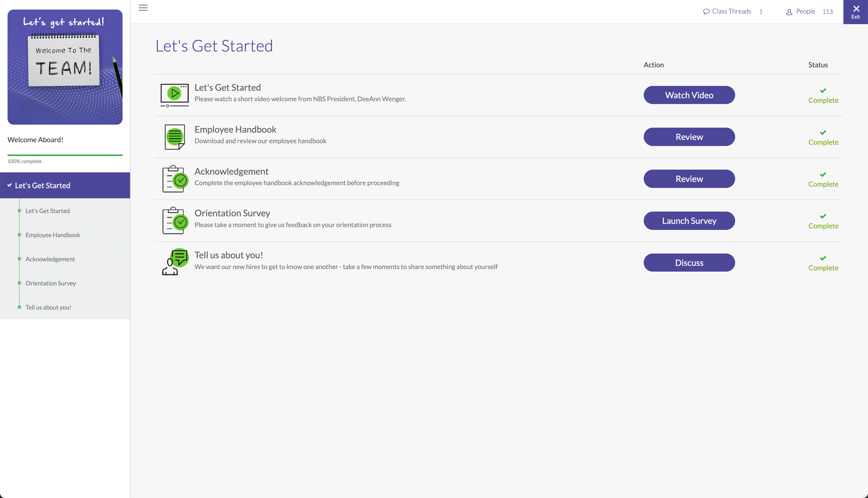Click the Employee Handbook document icon
The image size is (868, 498).
click(174, 137)
